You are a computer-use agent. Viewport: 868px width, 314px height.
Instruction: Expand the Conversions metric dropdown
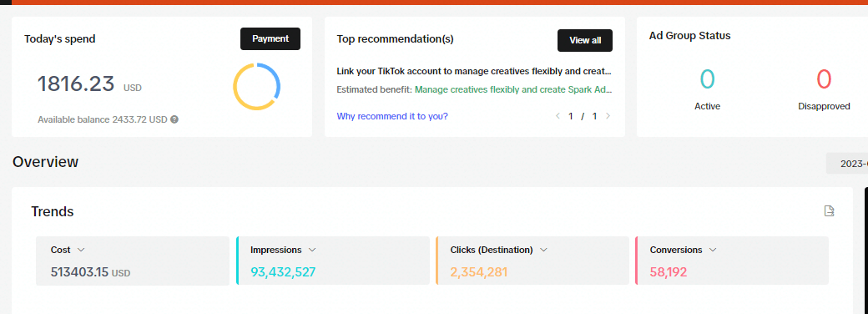click(713, 250)
